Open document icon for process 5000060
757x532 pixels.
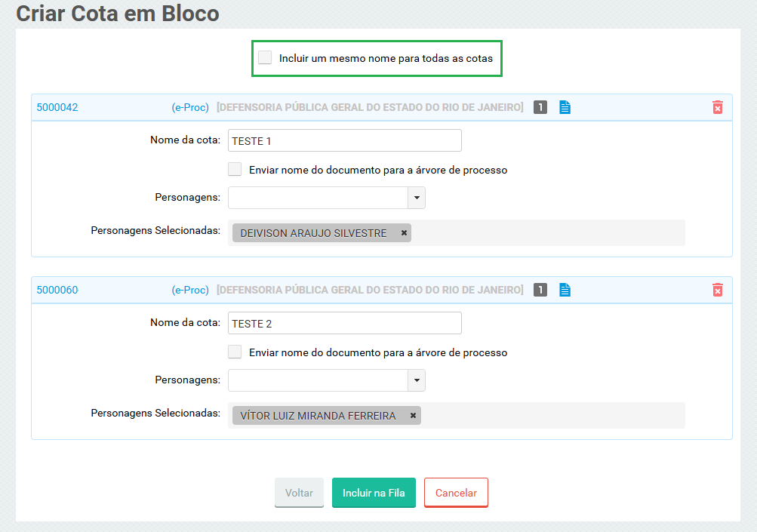pyautogui.click(x=565, y=290)
